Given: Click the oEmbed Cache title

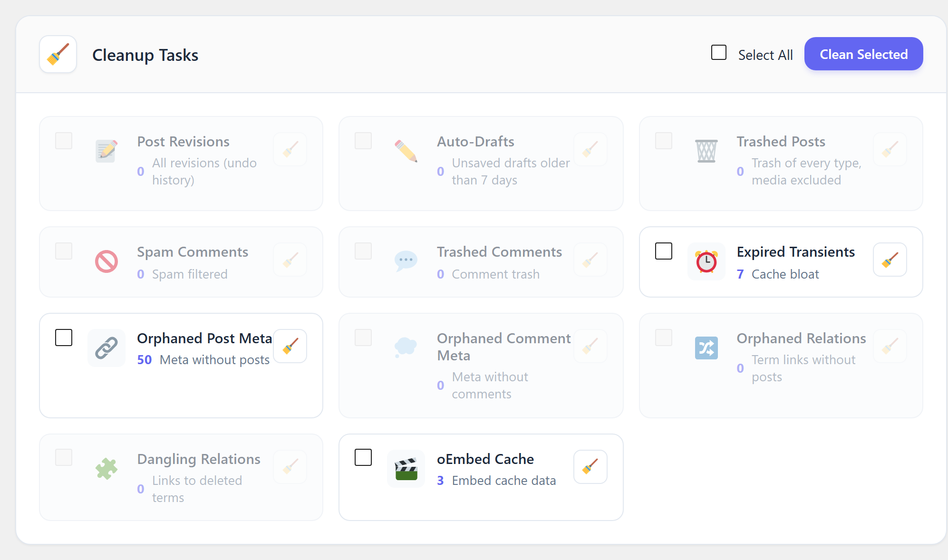Looking at the screenshot, I should (x=485, y=459).
